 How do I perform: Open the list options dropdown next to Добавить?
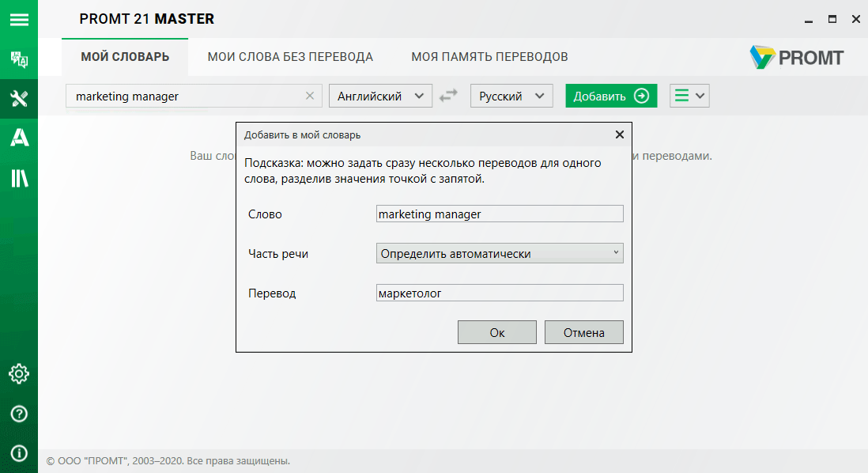(689, 96)
